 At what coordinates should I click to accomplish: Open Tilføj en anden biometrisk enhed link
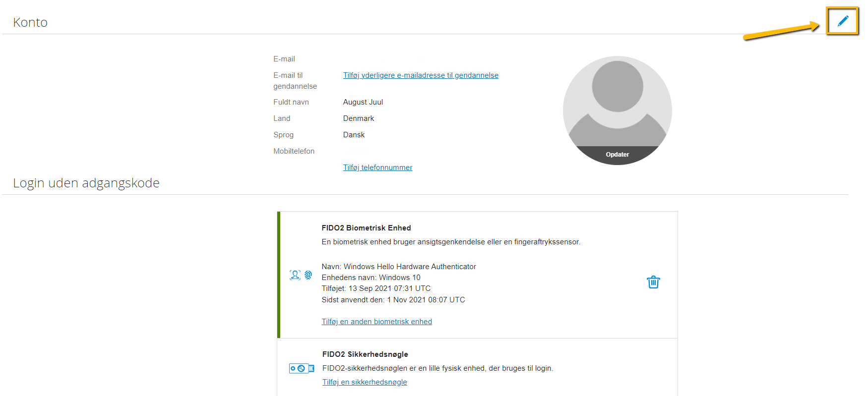(x=376, y=322)
